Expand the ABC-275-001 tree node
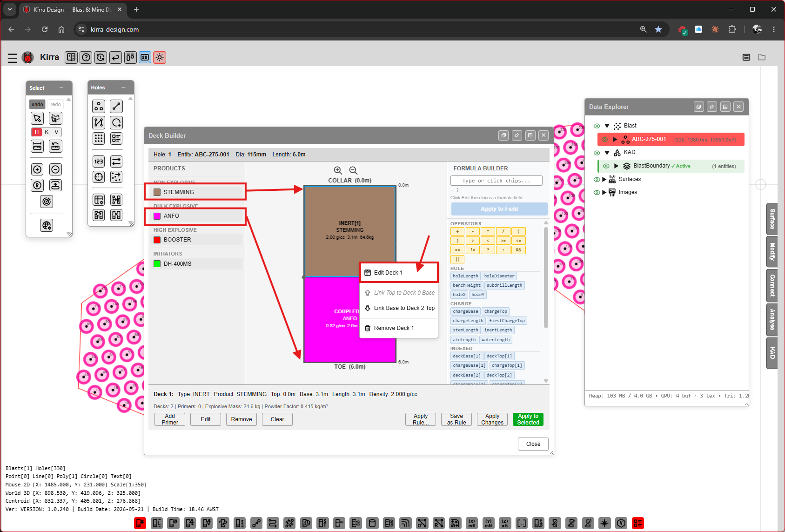This screenshot has height=532, width=785. click(615, 139)
